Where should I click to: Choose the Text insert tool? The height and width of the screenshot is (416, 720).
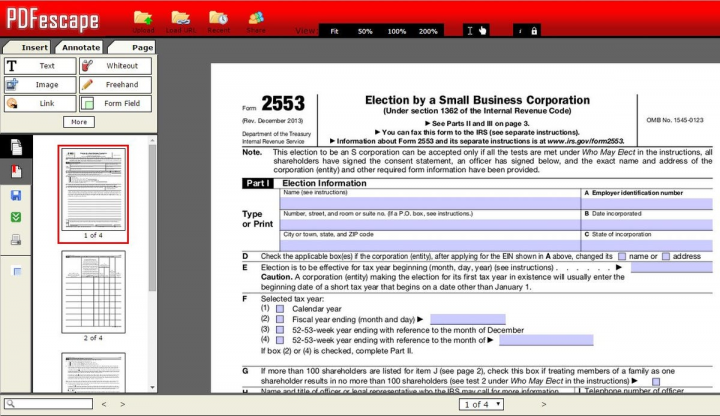[x=40, y=66]
